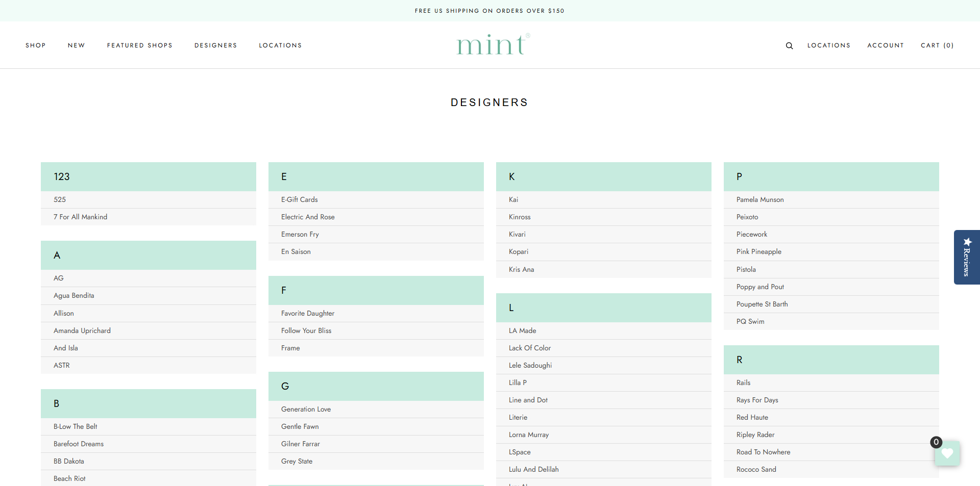980x486 pixels.
Task: Open the CART (0) link
Action: click(937, 45)
